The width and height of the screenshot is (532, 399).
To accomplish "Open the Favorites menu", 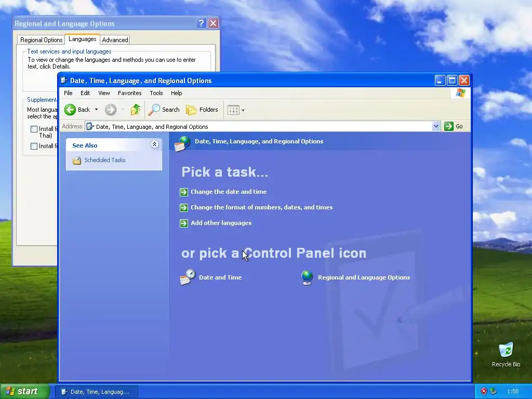I will [129, 93].
